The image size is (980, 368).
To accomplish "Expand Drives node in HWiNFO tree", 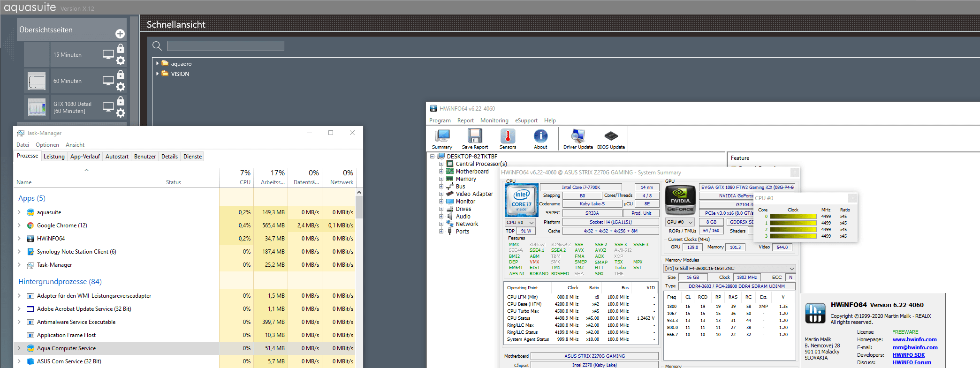I will 441,209.
